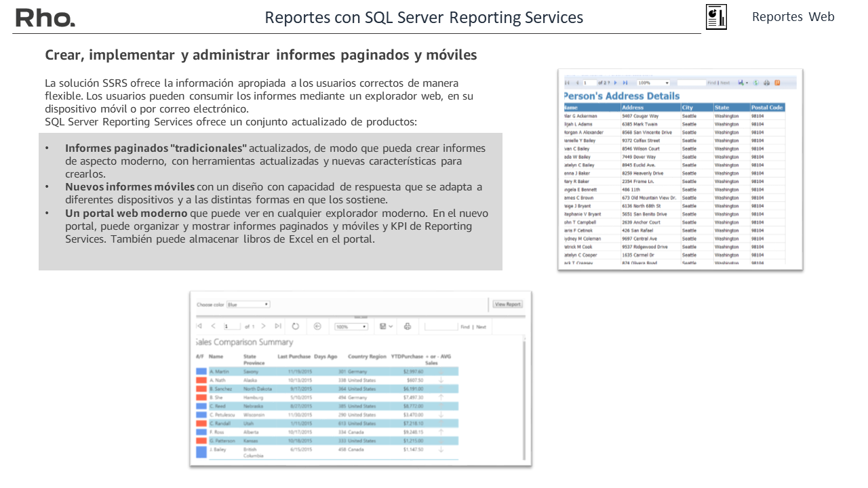Open the Choose color dropdown set to Blue
The image size is (868, 488).
coord(248,304)
